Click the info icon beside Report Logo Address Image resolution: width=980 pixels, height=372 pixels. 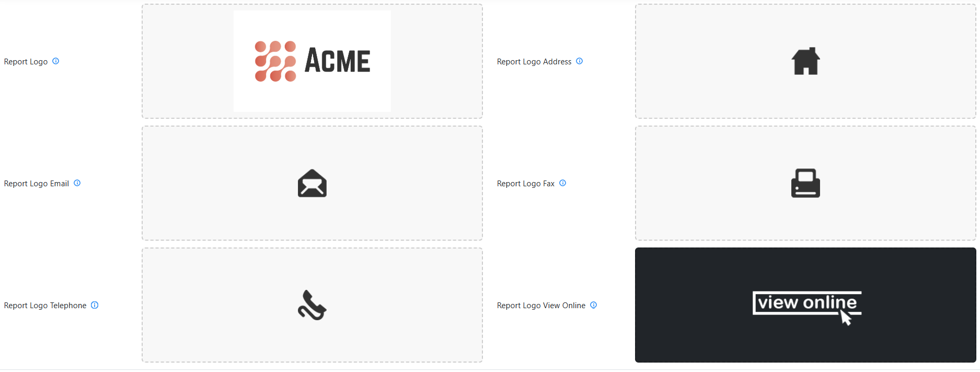[x=579, y=61]
